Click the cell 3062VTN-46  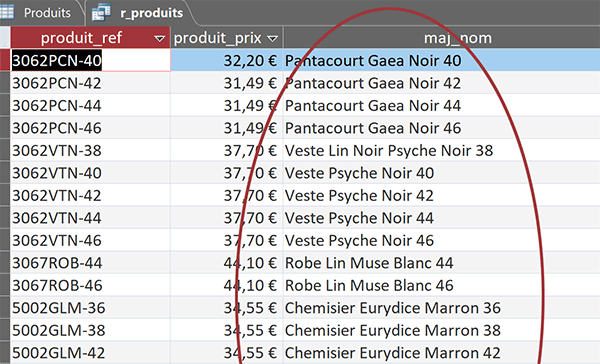[x=90, y=240]
